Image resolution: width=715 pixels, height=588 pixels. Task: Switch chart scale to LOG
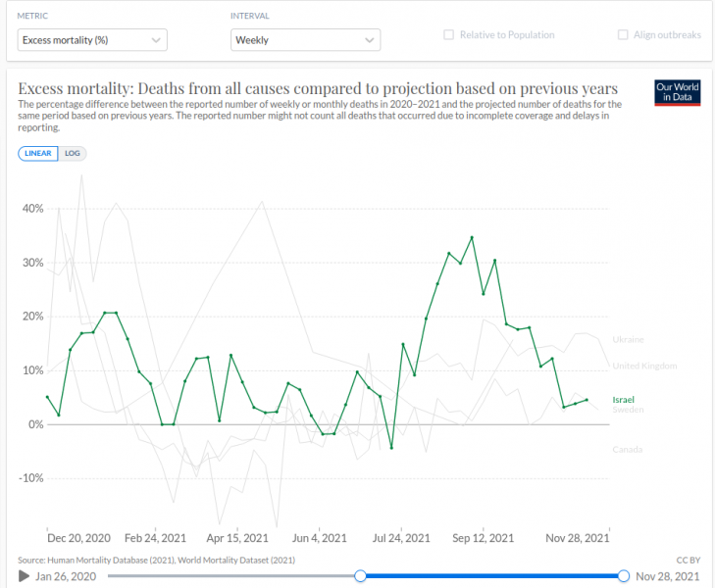72,153
